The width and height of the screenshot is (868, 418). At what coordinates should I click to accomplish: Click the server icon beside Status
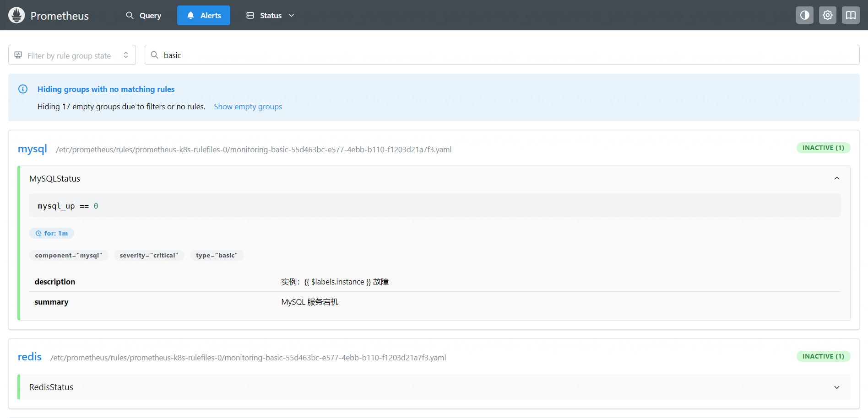click(x=250, y=16)
